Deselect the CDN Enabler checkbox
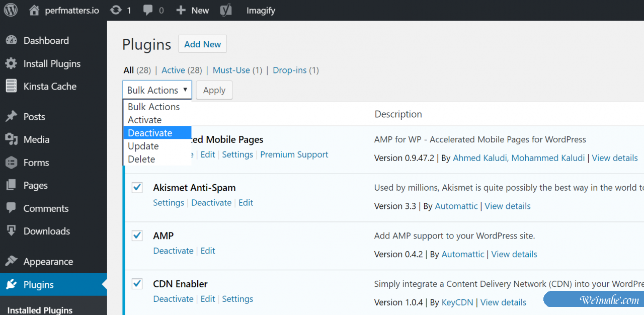Viewport: 644px width, 315px height. (x=137, y=284)
